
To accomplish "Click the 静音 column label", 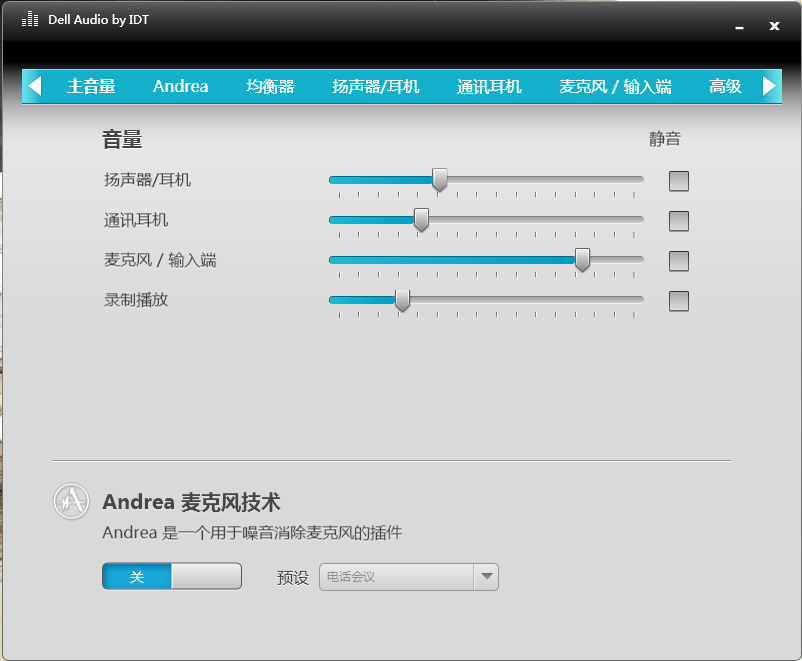I will coord(664,139).
